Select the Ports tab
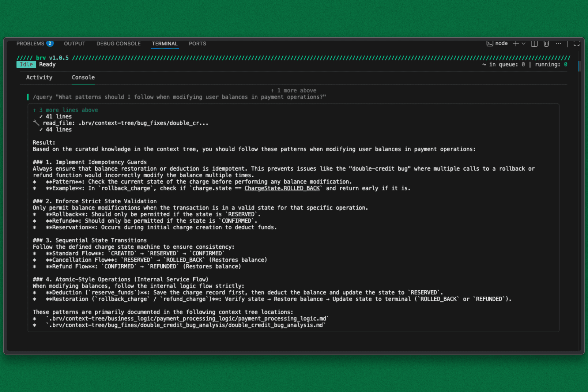 pyautogui.click(x=197, y=43)
